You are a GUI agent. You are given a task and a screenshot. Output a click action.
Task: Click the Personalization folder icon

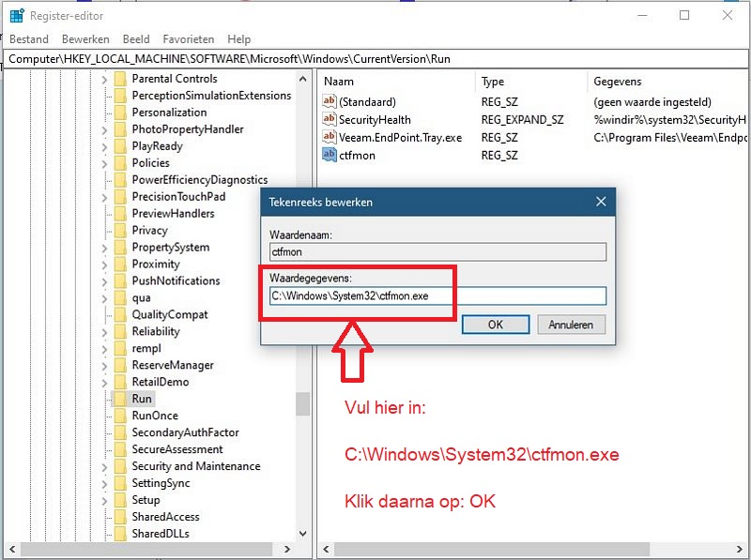pyautogui.click(x=120, y=112)
